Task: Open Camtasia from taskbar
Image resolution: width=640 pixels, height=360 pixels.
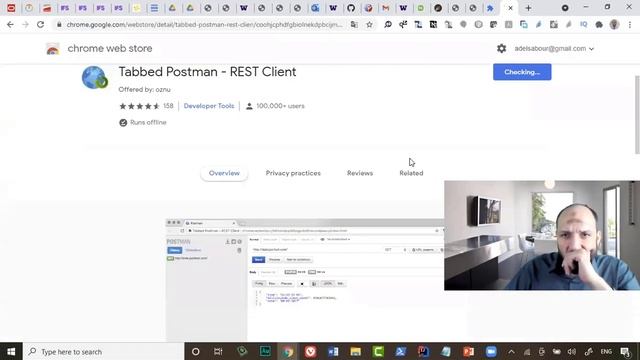Action: click(378, 351)
